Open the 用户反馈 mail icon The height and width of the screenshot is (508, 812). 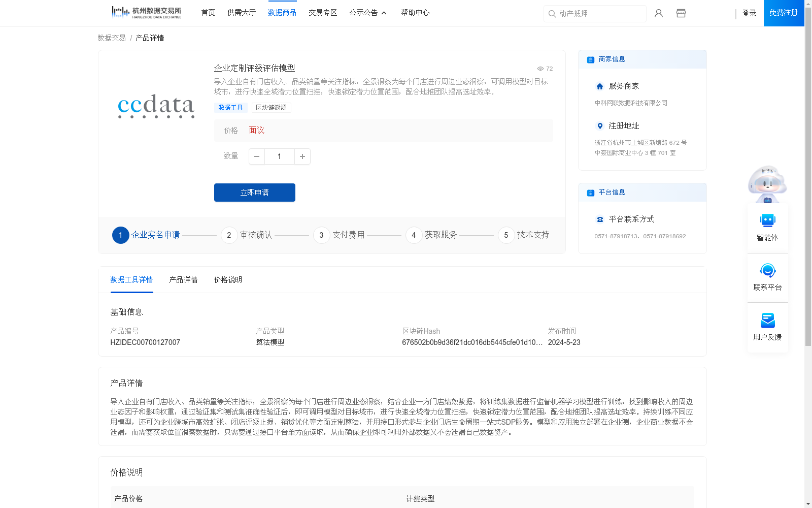768,320
